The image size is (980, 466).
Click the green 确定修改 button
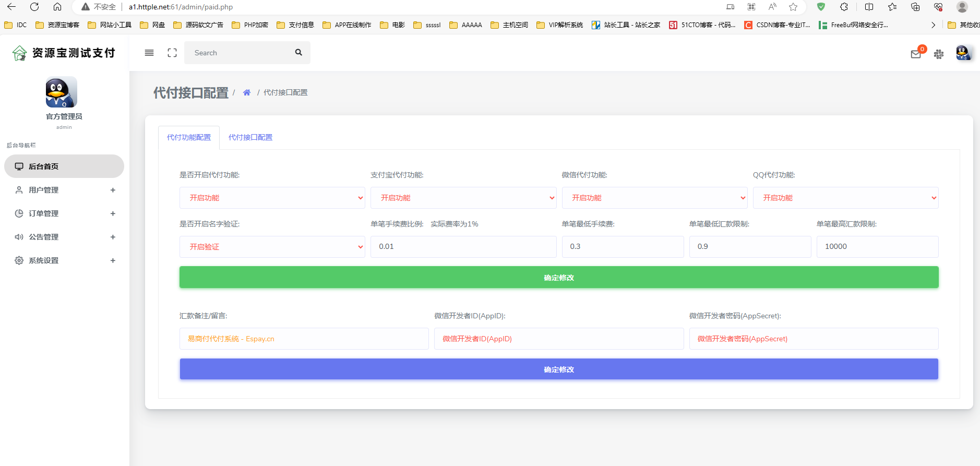click(559, 278)
